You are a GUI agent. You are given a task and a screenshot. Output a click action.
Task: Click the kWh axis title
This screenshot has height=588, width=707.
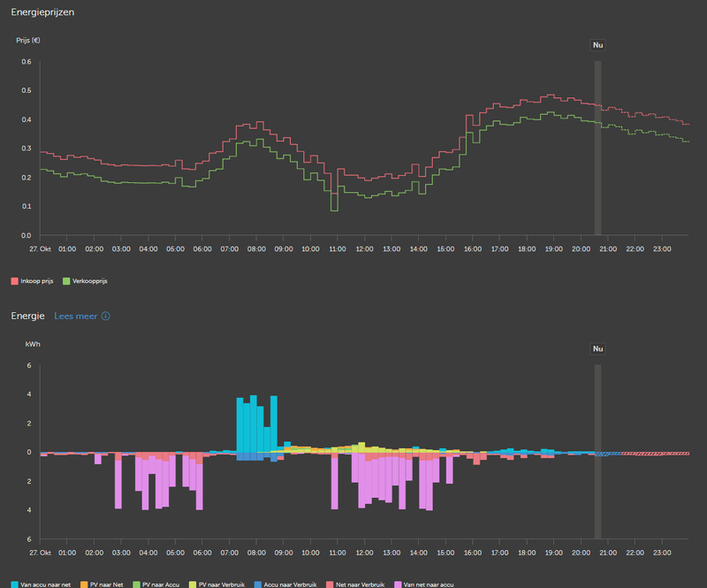tap(33, 344)
